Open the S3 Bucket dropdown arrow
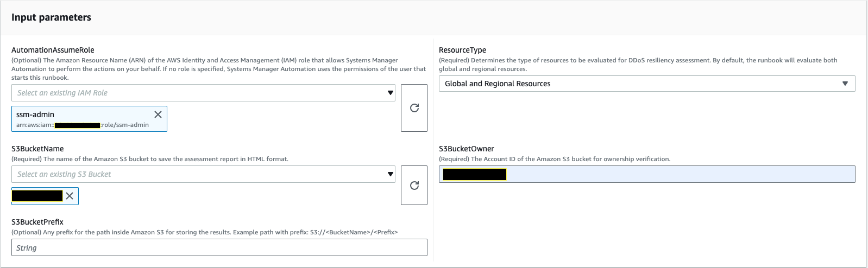Viewport: 868px width, 268px height. [390, 174]
